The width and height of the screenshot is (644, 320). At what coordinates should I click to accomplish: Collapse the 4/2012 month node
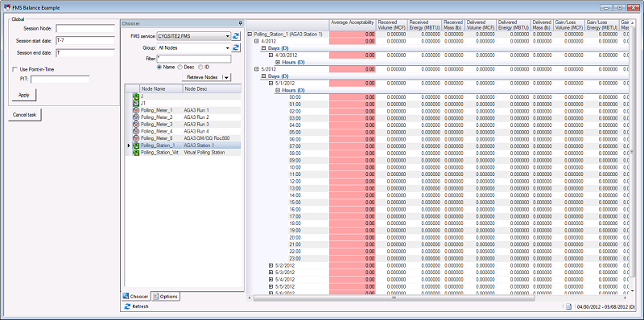257,42
